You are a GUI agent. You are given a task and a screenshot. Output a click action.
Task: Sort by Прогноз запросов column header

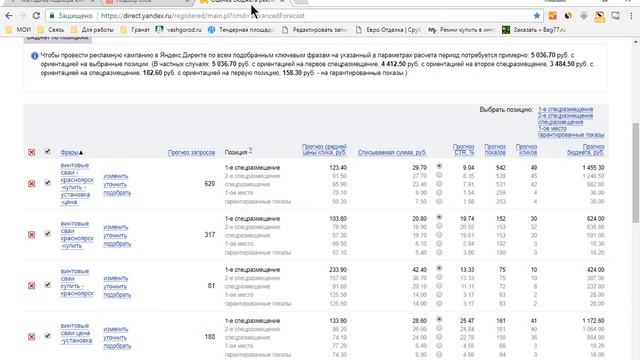[x=191, y=153]
